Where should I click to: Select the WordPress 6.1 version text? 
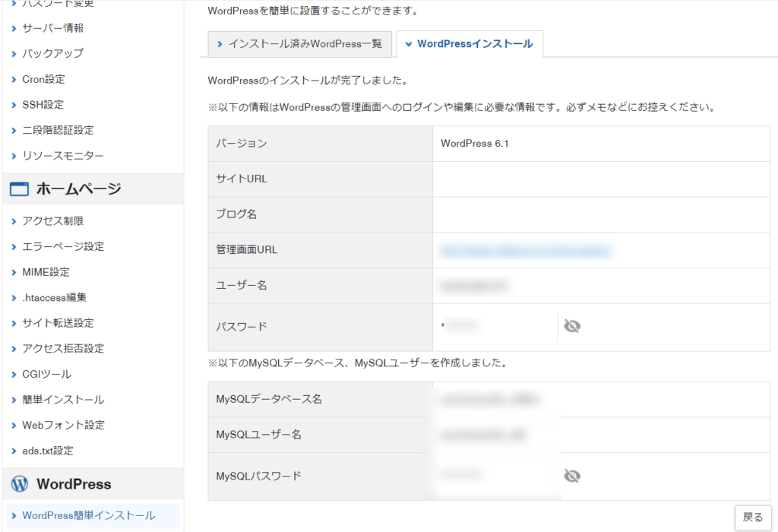475,144
